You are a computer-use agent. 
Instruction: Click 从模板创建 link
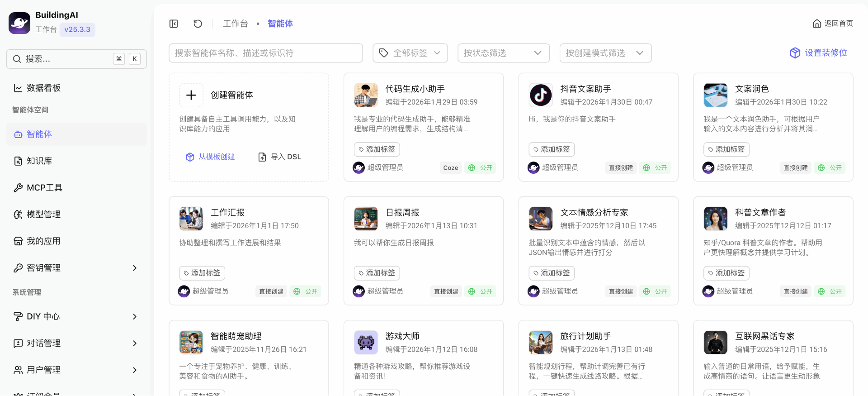(x=210, y=157)
